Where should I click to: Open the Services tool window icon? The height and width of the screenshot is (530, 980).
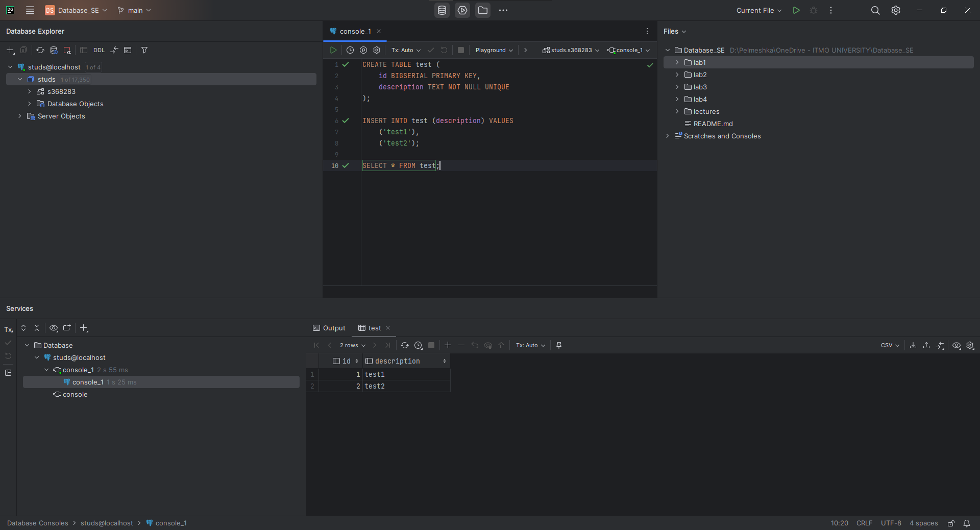point(462,10)
